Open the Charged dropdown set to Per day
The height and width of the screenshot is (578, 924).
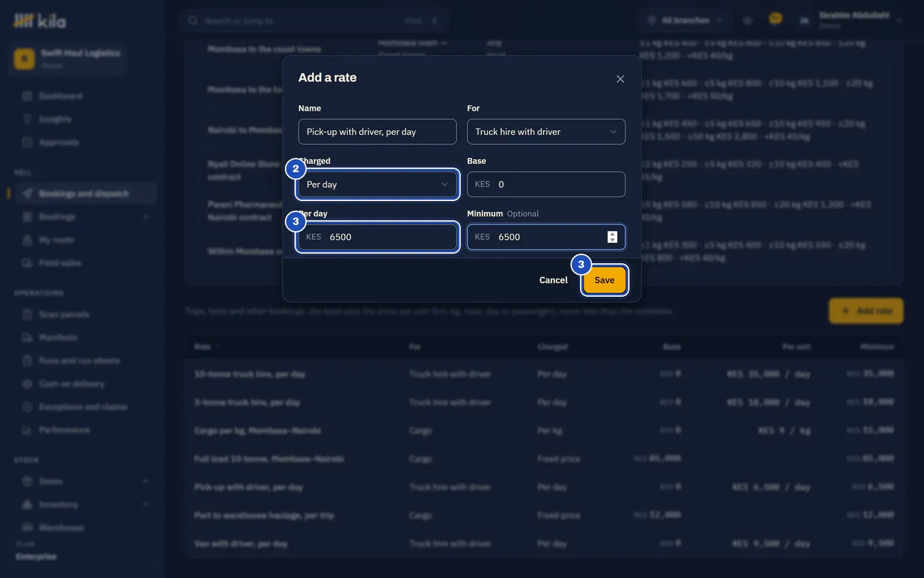[x=377, y=184]
